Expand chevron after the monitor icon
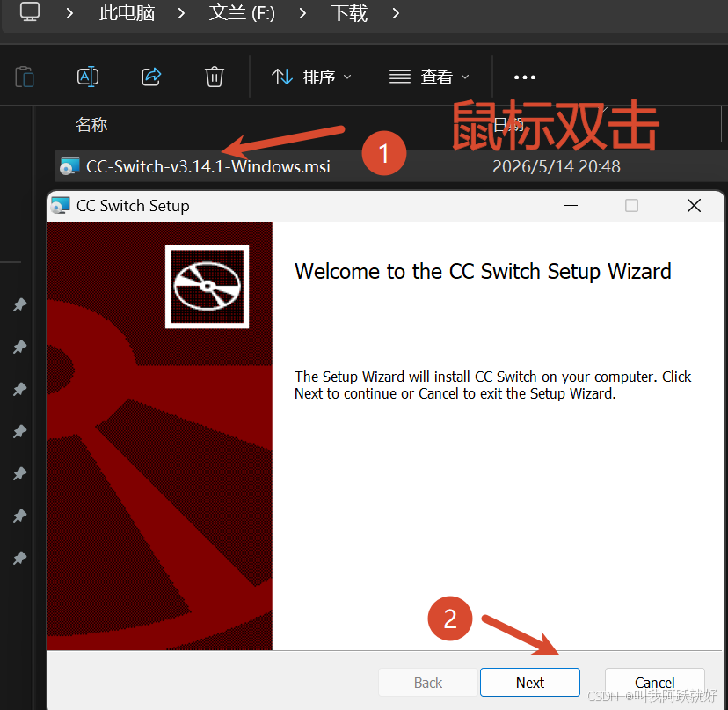The image size is (728, 710). (x=69, y=13)
